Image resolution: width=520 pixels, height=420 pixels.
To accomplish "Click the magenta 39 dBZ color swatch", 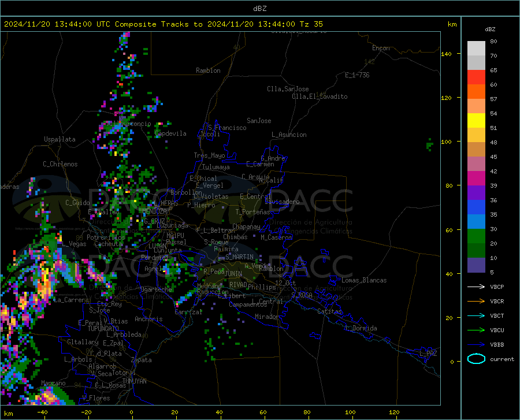I will (x=476, y=179).
